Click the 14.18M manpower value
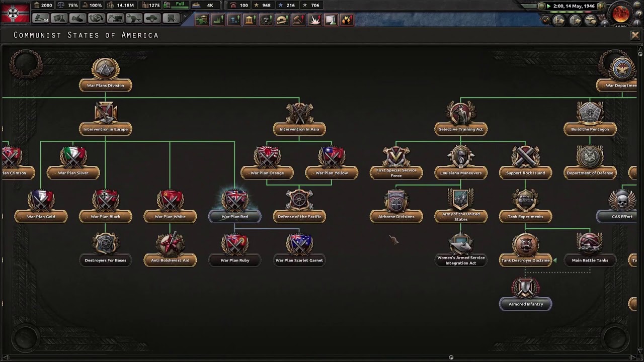 pyautogui.click(x=125, y=6)
